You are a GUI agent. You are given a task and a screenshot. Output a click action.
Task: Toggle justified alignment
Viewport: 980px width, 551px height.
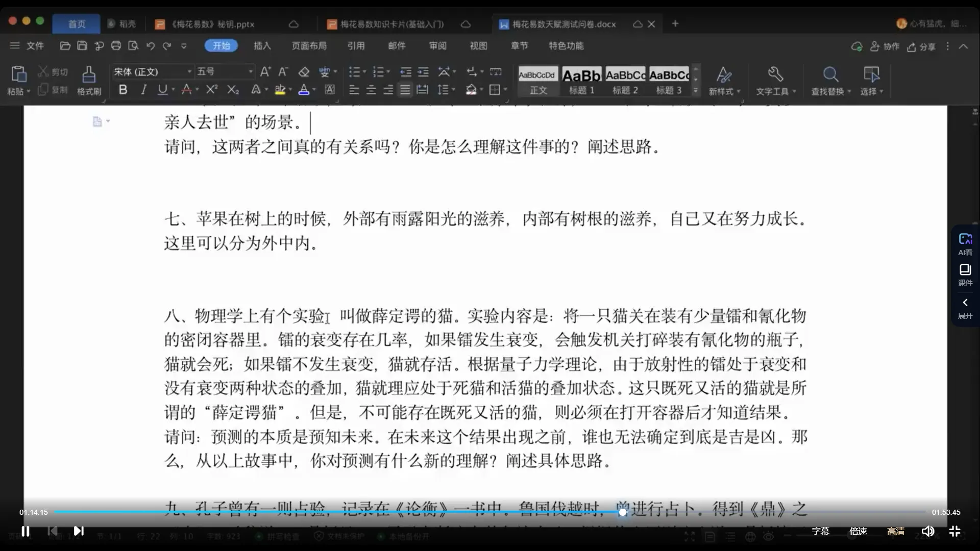point(405,90)
